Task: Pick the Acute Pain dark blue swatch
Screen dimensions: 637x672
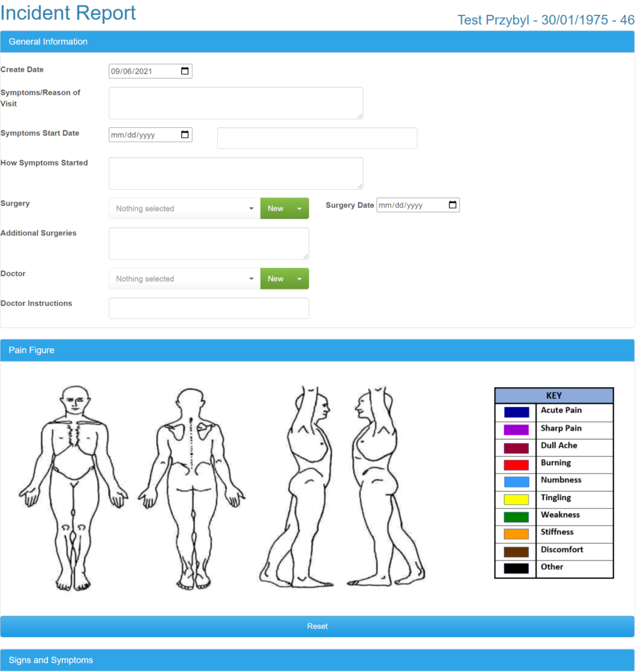Action: point(516,412)
